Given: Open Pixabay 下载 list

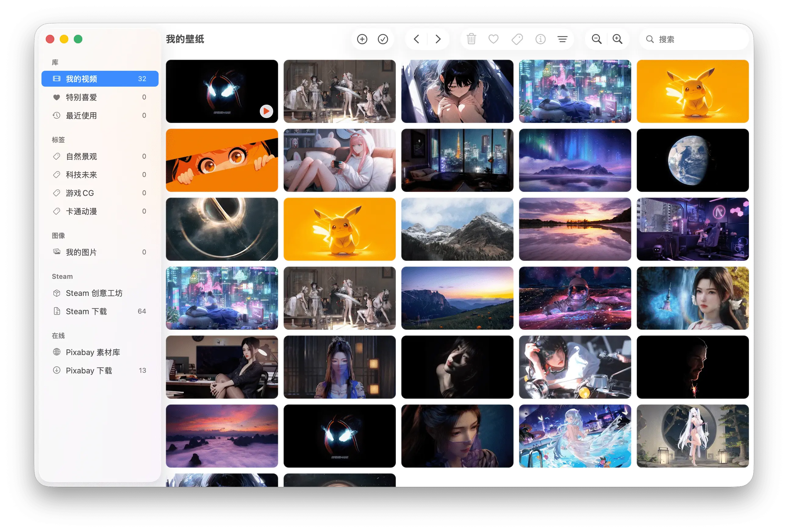Looking at the screenshot, I should coord(100,371).
